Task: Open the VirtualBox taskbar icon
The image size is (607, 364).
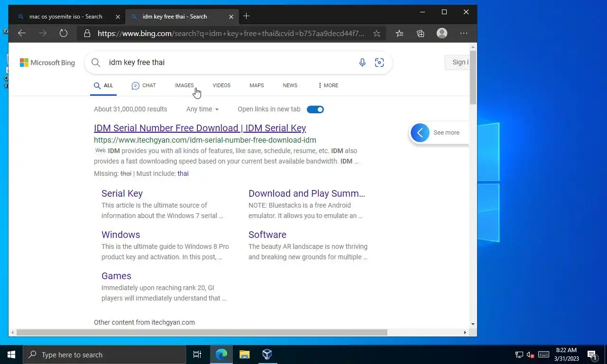Action: click(267, 355)
